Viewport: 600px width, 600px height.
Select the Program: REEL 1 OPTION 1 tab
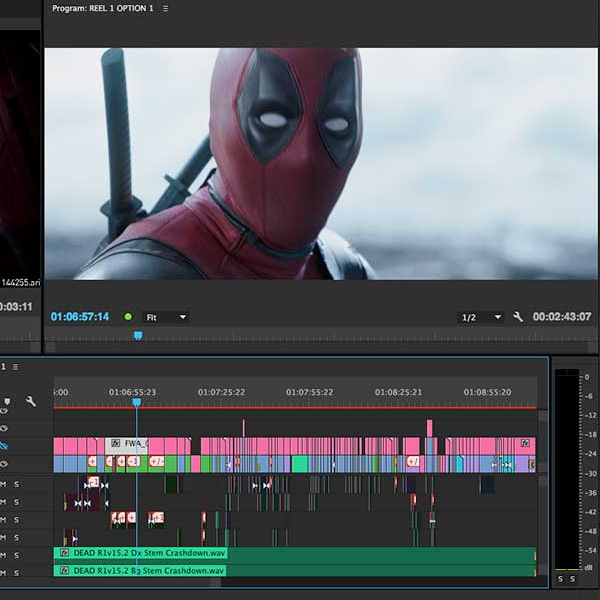click(x=103, y=8)
